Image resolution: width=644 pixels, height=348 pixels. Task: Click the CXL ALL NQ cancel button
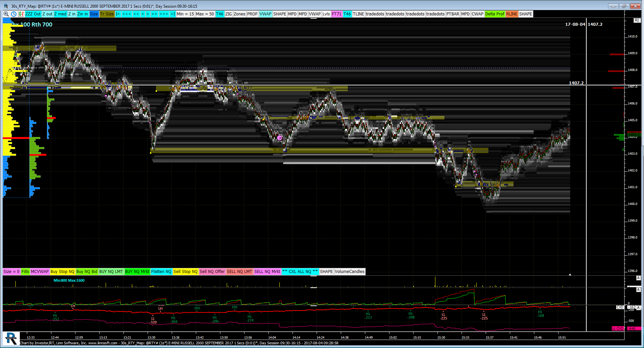click(x=300, y=272)
